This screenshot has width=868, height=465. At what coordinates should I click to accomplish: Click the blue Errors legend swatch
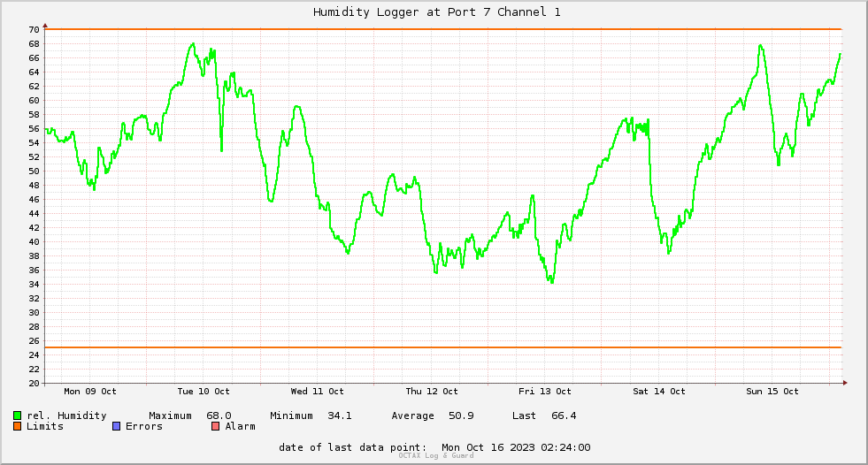tap(116, 426)
